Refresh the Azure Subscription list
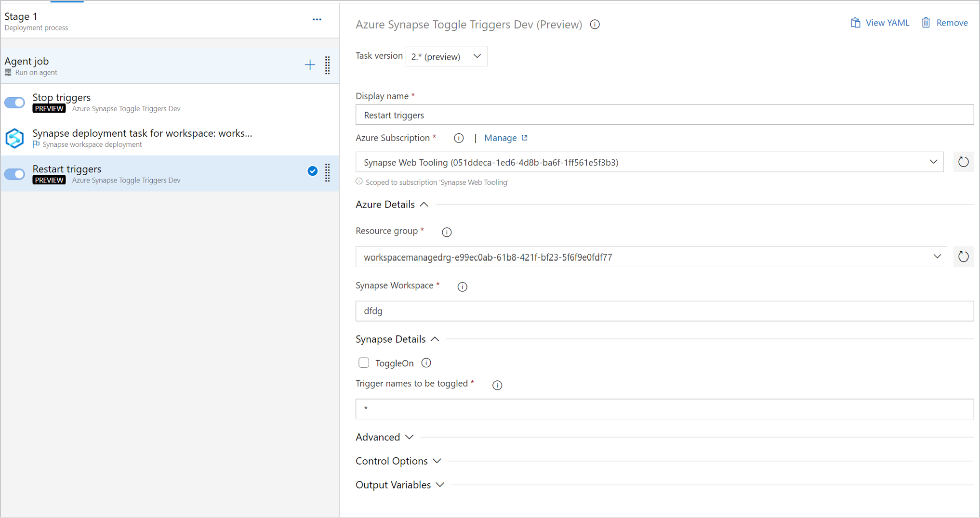 (x=964, y=162)
